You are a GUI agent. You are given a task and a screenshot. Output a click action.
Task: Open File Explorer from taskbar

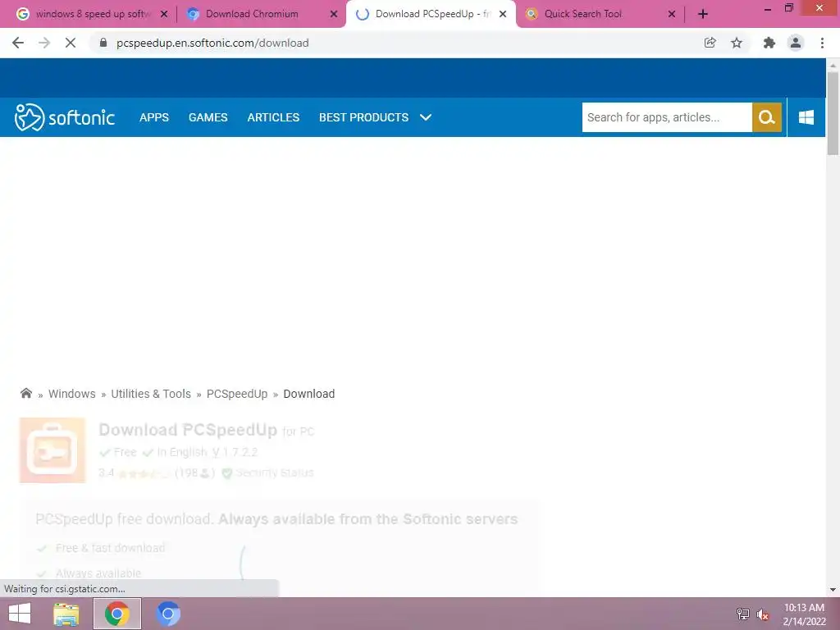[66, 614]
